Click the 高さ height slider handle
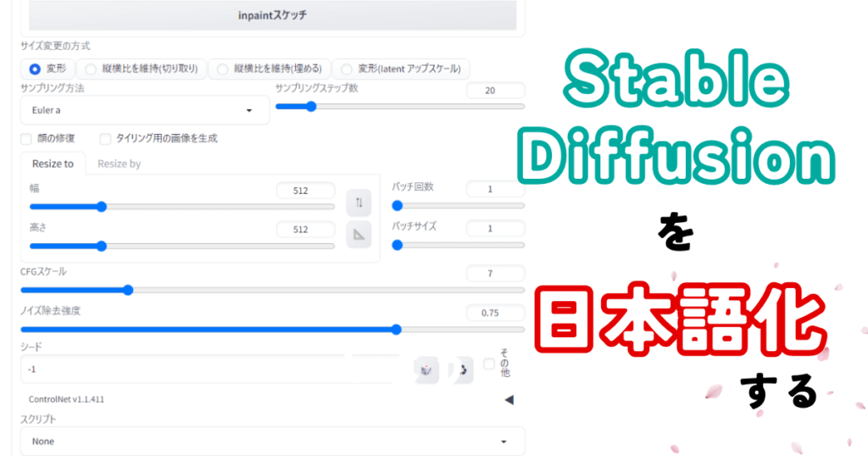This screenshot has width=868, height=456. pos(102,247)
